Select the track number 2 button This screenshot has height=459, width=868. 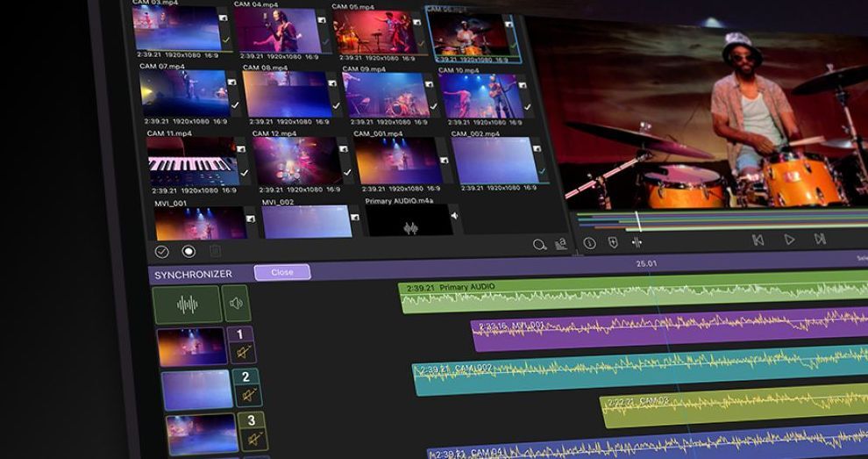[245, 377]
